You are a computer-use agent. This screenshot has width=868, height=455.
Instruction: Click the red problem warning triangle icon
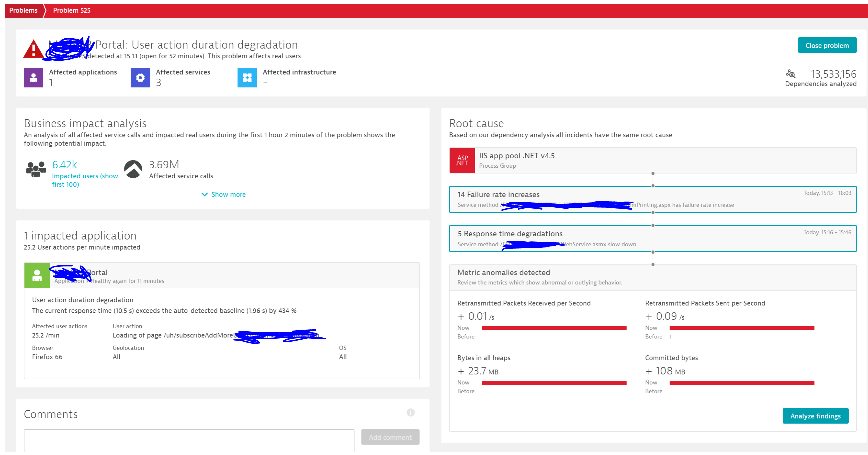coord(33,50)
